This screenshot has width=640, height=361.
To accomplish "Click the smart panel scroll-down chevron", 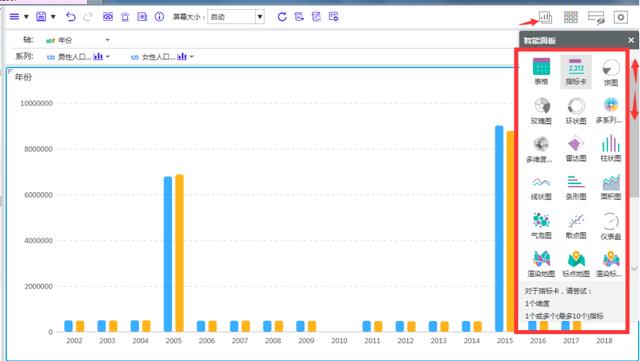I will pos(634,268).
